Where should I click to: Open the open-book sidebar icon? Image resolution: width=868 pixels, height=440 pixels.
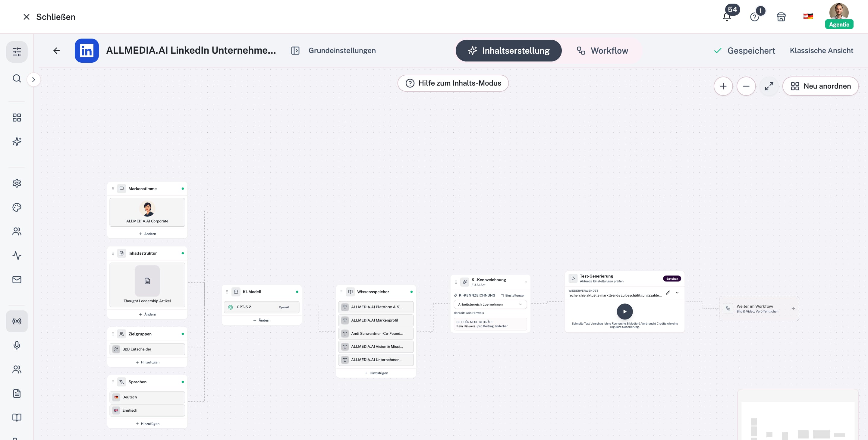click(x=17, y=417)
